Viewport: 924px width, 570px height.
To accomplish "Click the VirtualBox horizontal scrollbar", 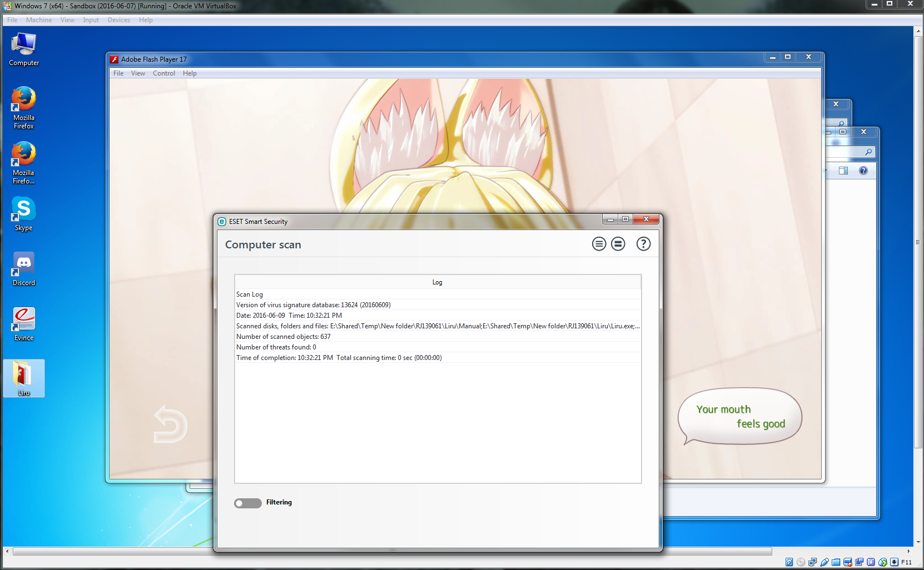I will pyautogui.click(x=392, y=552).
